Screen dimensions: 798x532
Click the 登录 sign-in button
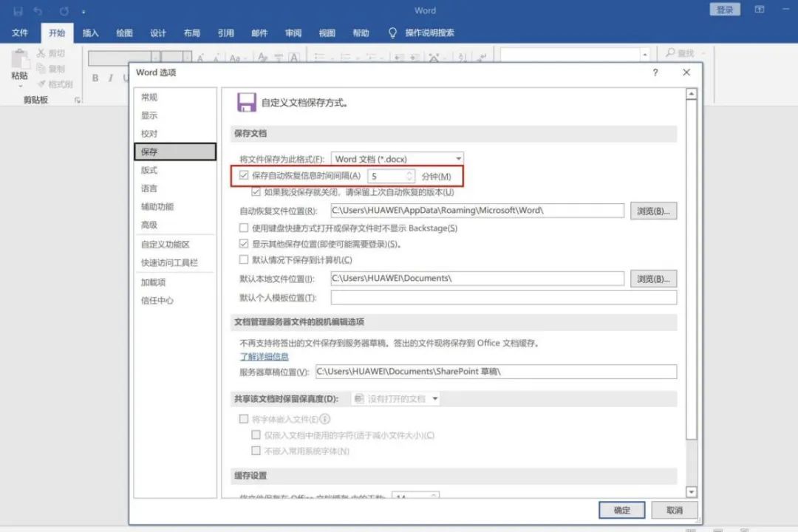pos(725,10)
